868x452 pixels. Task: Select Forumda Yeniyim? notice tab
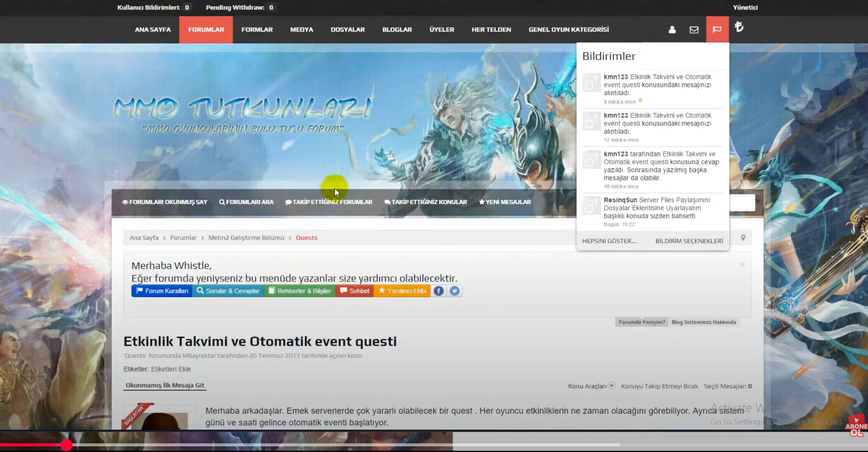click(x=642, y=322)
